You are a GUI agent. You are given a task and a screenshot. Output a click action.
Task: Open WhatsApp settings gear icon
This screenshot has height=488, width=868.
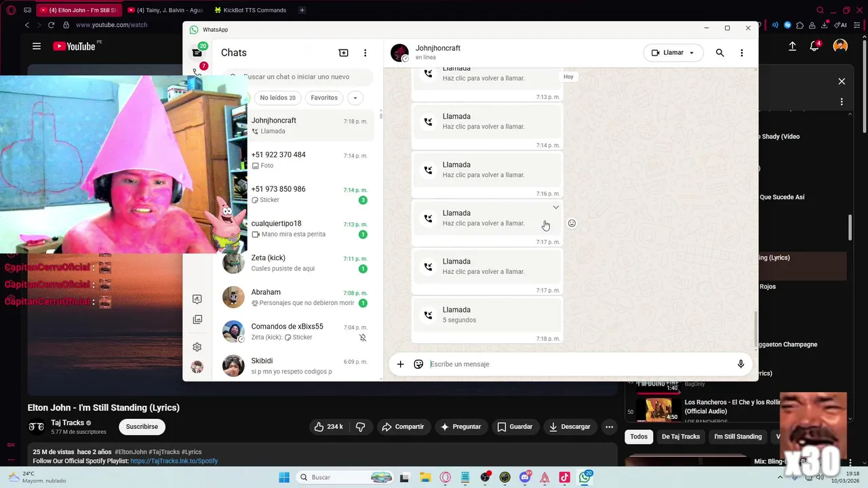(197, 347)
